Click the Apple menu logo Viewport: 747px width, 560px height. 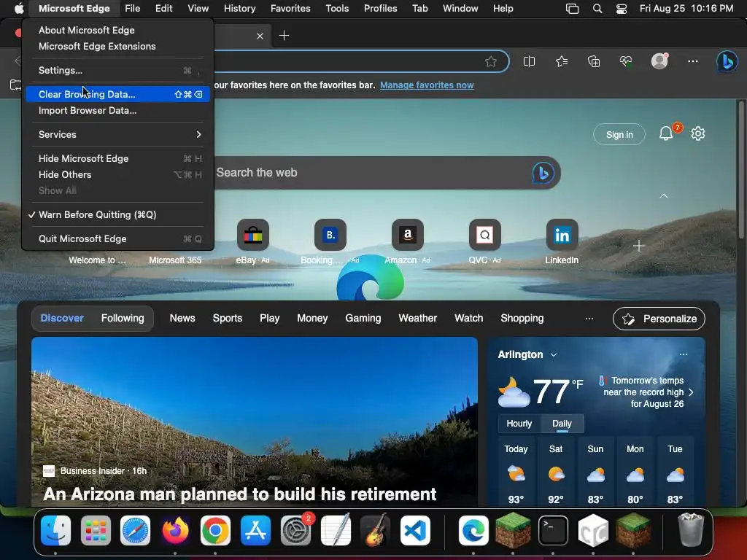[x=19, y=8]
